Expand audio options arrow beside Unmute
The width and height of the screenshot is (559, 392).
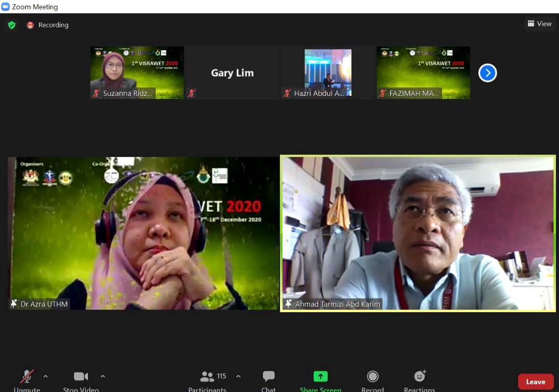point(46,376)
